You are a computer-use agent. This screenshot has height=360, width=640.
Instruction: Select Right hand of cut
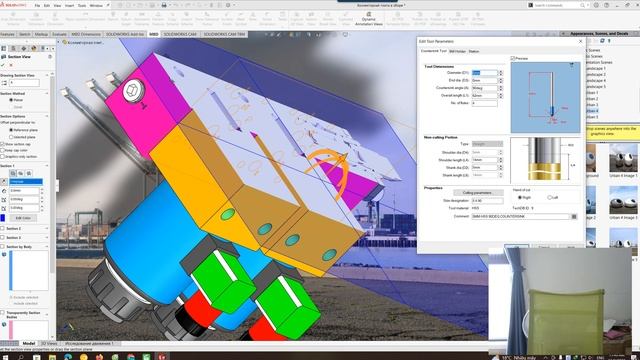pos(520,198)
